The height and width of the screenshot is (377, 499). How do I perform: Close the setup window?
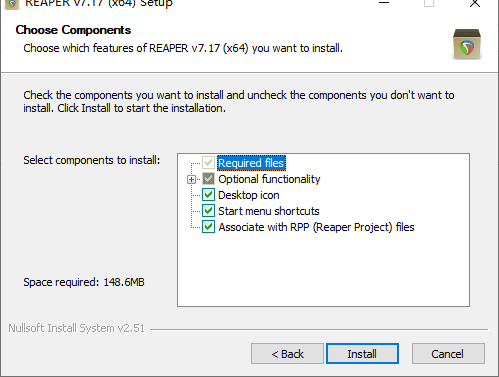(475, 4)
